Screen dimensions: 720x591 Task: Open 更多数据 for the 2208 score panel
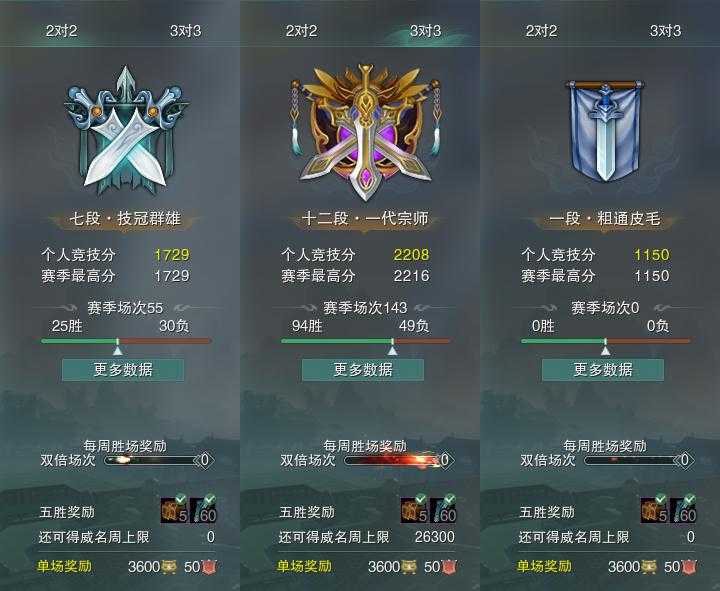click(363, 370)
